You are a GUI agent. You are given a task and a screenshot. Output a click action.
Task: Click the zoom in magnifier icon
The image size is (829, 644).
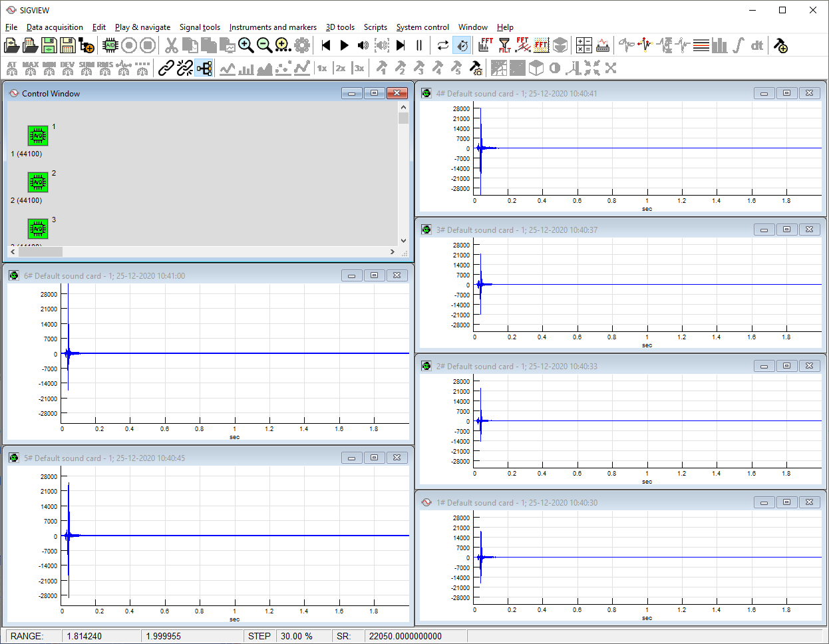click(246, 45)
